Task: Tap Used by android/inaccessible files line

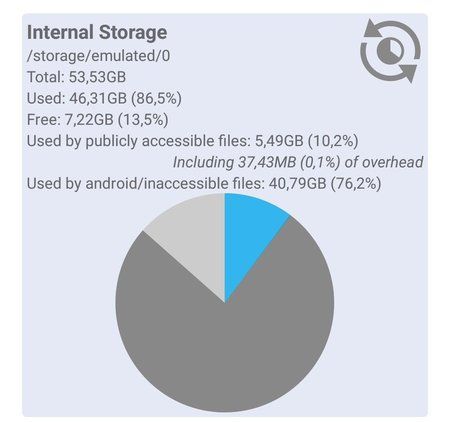Action: [204, 184]
